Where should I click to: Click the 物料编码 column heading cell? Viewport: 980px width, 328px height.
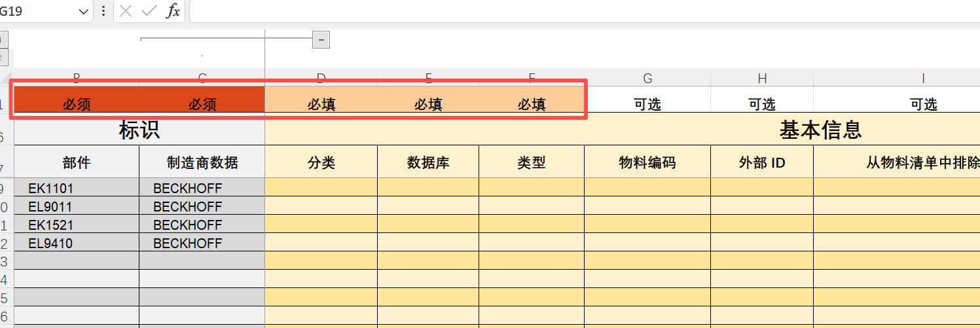[x=647, y=162]
